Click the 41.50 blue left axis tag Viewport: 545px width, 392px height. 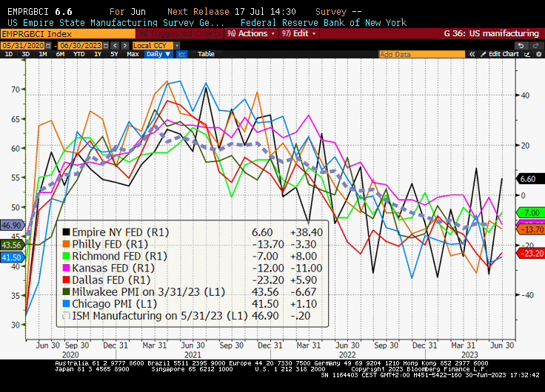[13, 257]
